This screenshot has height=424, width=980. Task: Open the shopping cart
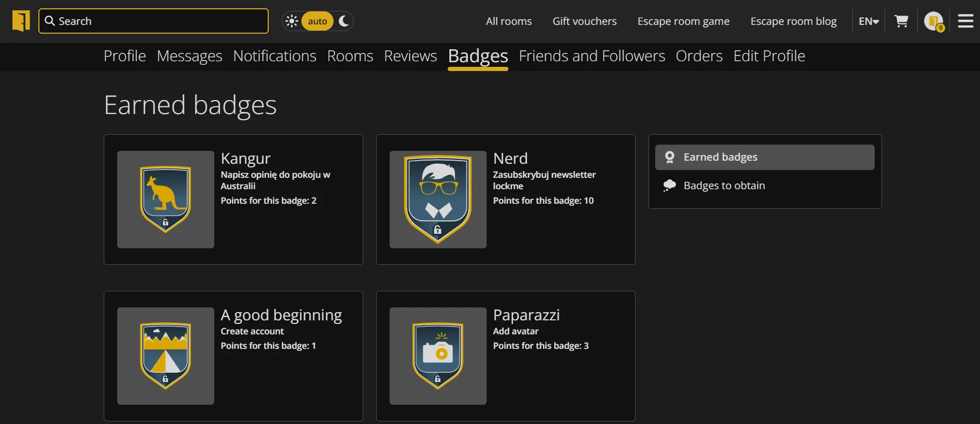[x=901, y=21]
